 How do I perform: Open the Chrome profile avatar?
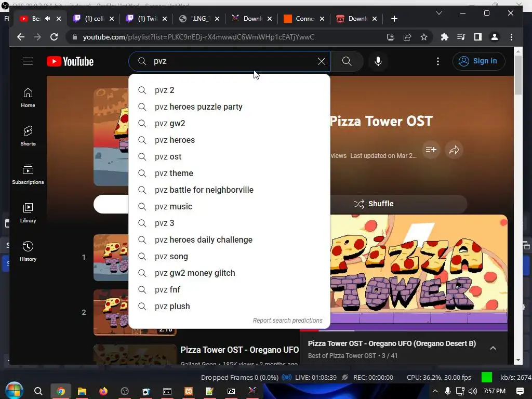[x=495, y=37]
